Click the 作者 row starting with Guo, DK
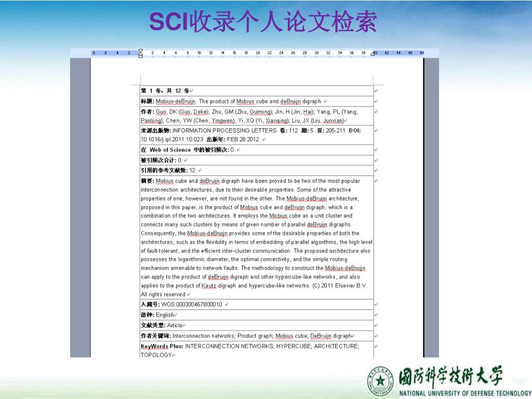This screenshot has height=399, width=532. [x=257, y=116]
